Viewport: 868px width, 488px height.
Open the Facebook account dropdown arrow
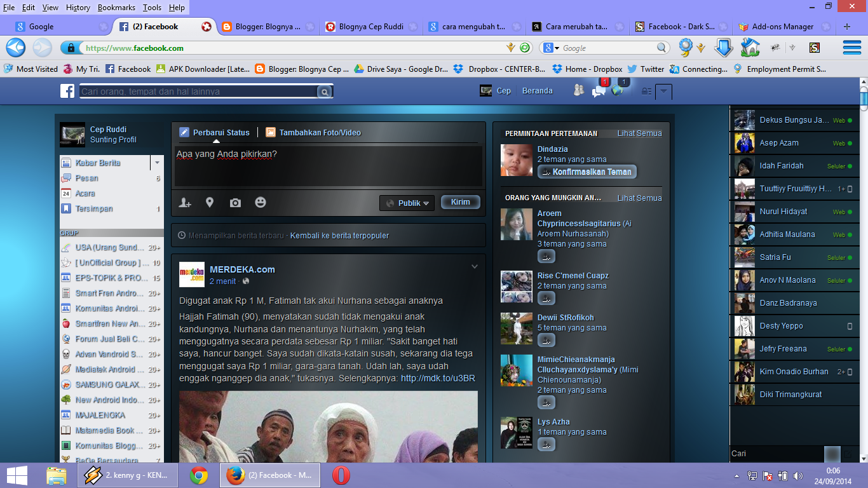tap(663, 92)
